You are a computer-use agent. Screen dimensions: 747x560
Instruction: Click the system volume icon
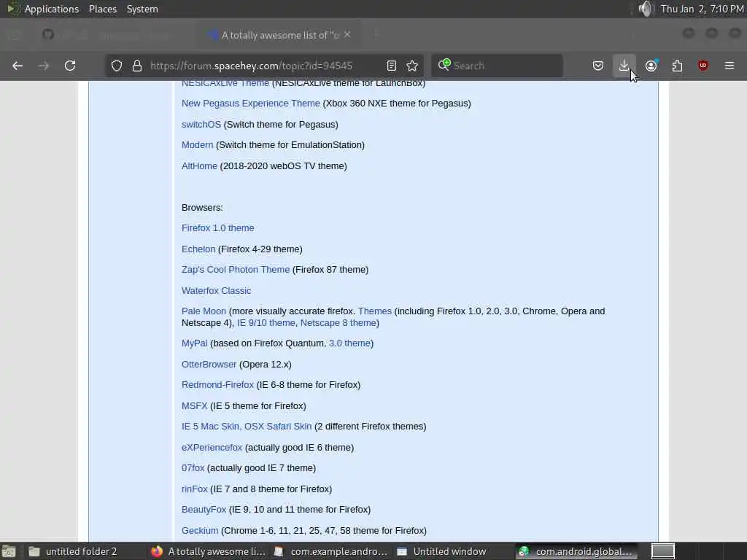click(645, 9)
